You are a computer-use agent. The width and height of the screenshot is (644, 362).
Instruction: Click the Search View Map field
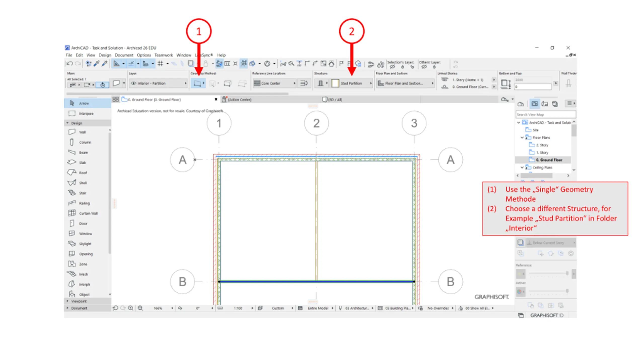[x=545, y=114]
